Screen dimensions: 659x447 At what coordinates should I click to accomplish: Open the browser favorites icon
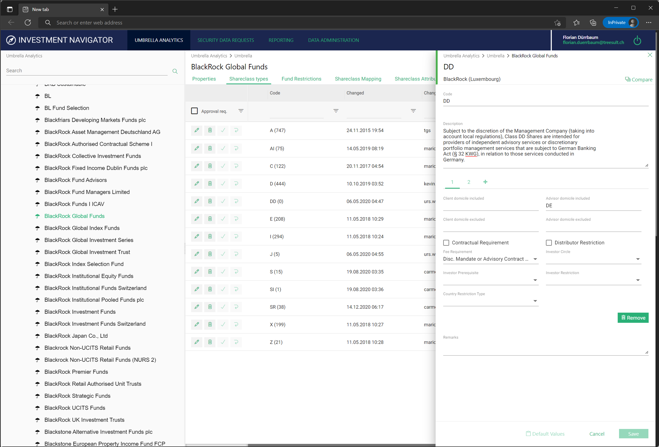[x=576, y=23]
